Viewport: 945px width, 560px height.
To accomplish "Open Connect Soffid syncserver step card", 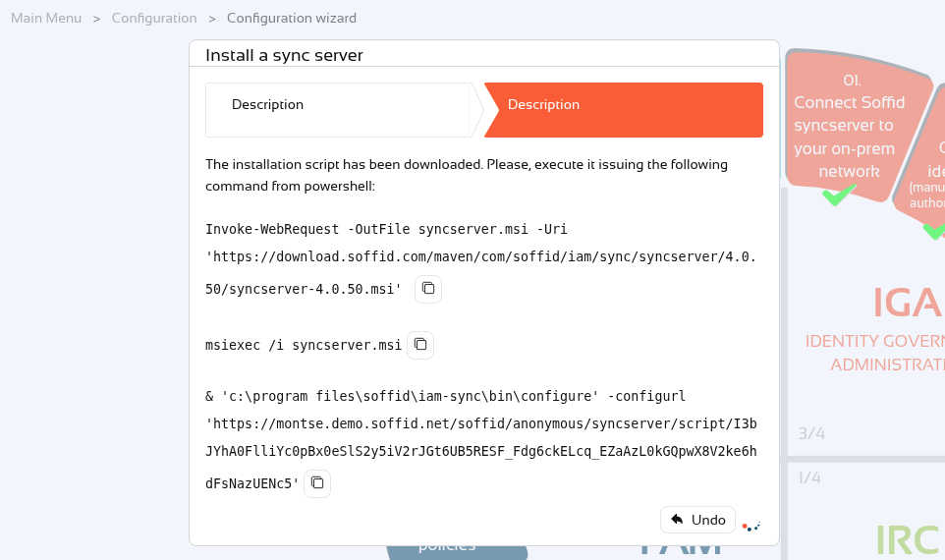I will click(849, 126).
